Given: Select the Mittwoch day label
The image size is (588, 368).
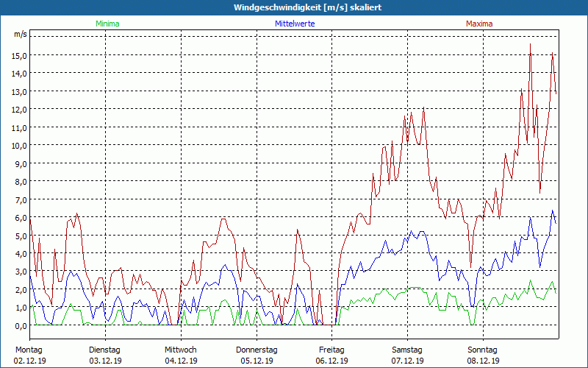Looking at the screenshot, I should pyautogui.click(x=180, y=350).
